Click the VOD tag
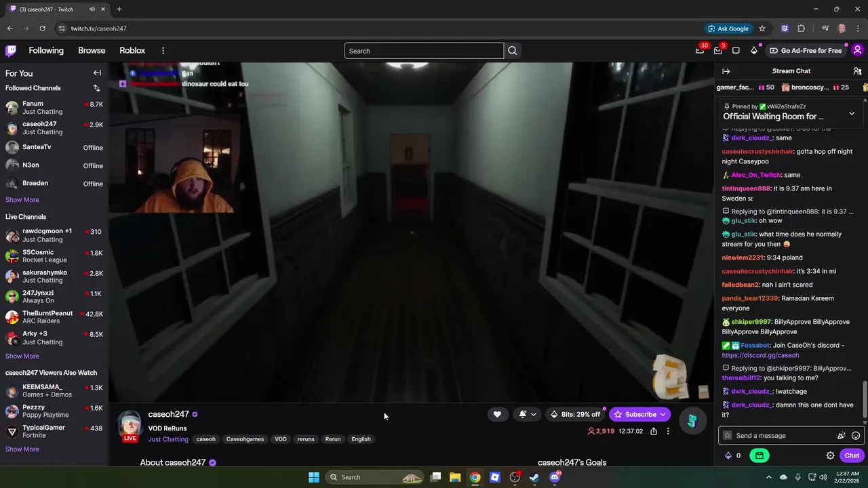 click(x=281, y=439)
